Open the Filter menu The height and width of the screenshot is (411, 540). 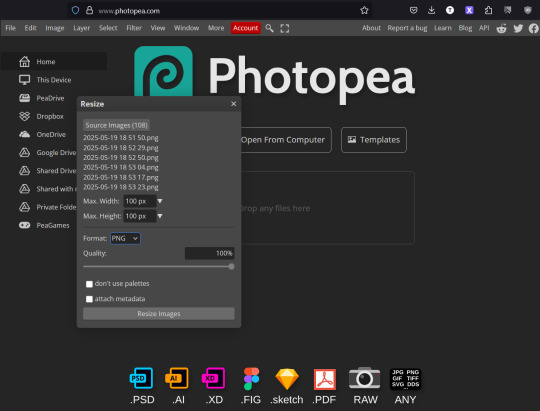(134, 28)
